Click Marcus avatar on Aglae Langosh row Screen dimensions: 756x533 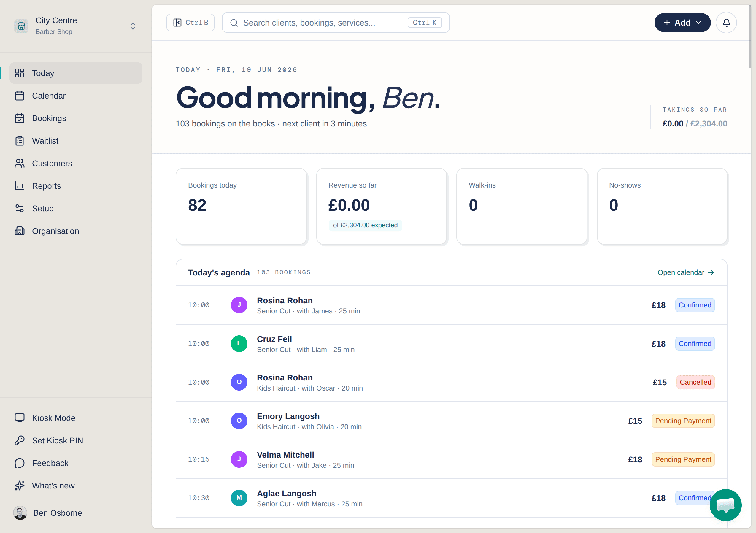tap(239, 498)
